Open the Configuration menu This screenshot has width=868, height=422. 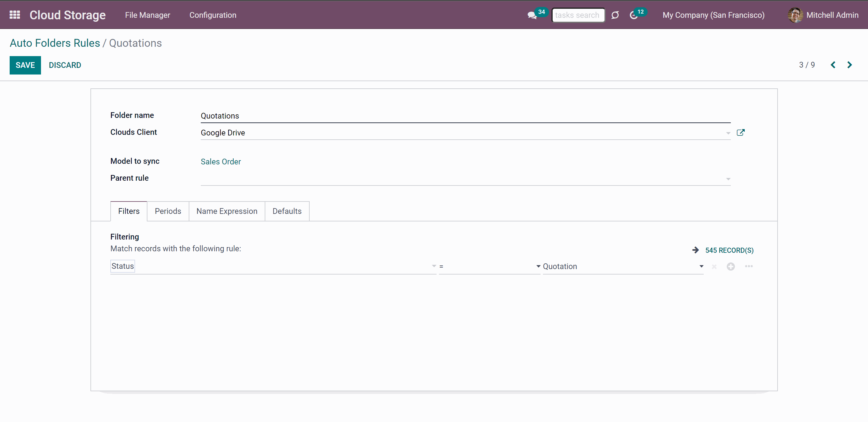pyautogui.click(x=213, y=15)
